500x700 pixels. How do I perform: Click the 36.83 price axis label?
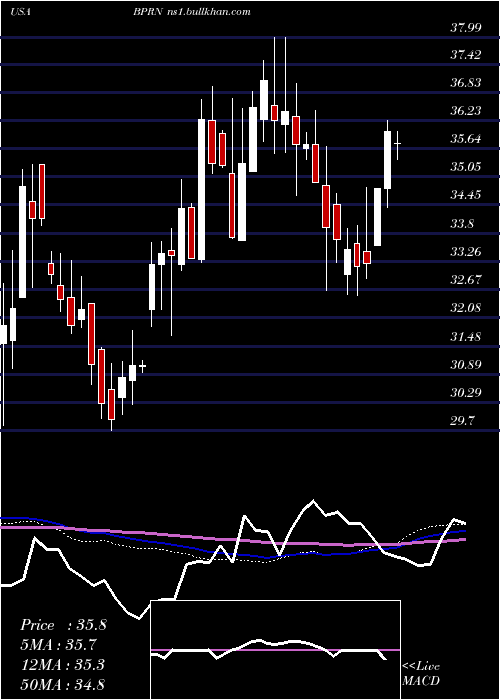click(x=466, y=83)
